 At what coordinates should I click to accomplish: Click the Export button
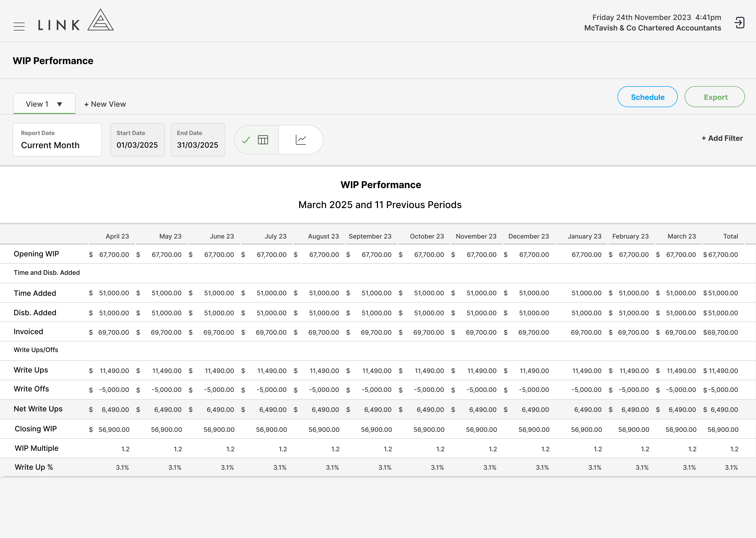pos(715,97)
